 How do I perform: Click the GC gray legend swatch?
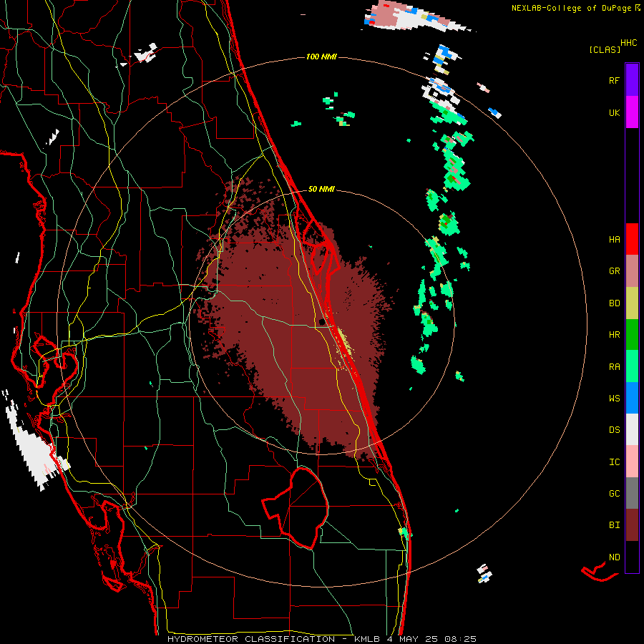click(x=632, y=493)
